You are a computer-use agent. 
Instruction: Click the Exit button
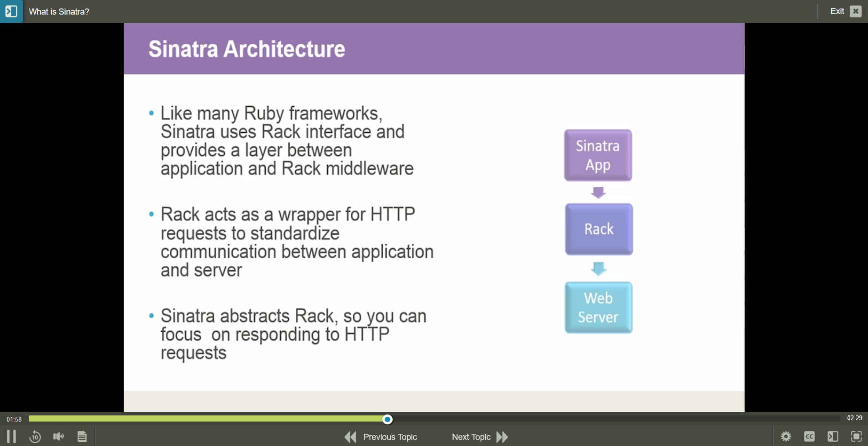pos(837,11)
